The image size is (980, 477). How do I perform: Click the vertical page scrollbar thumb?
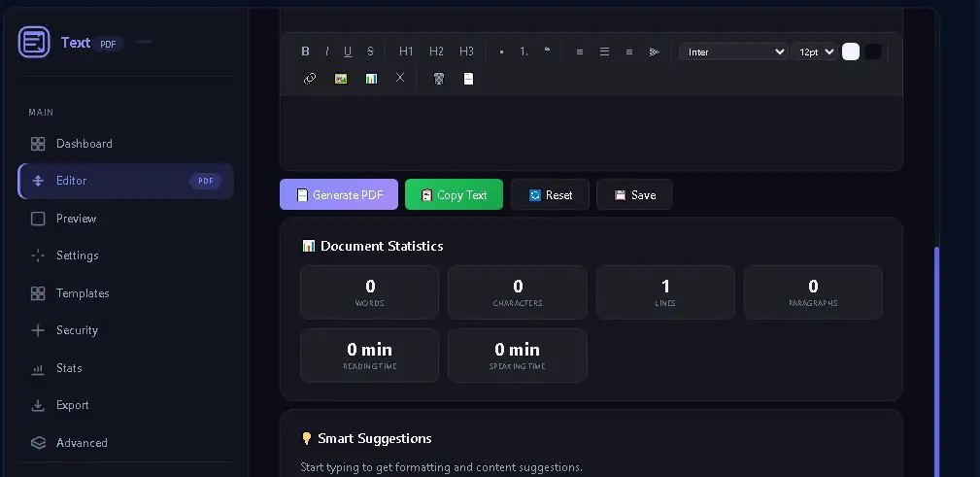pos(935,361)
